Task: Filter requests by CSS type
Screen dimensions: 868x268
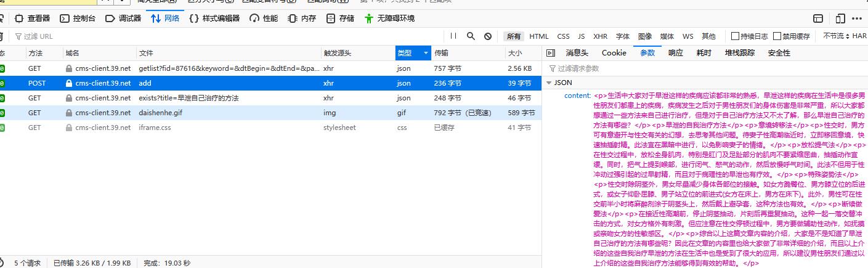Action: 563,36
